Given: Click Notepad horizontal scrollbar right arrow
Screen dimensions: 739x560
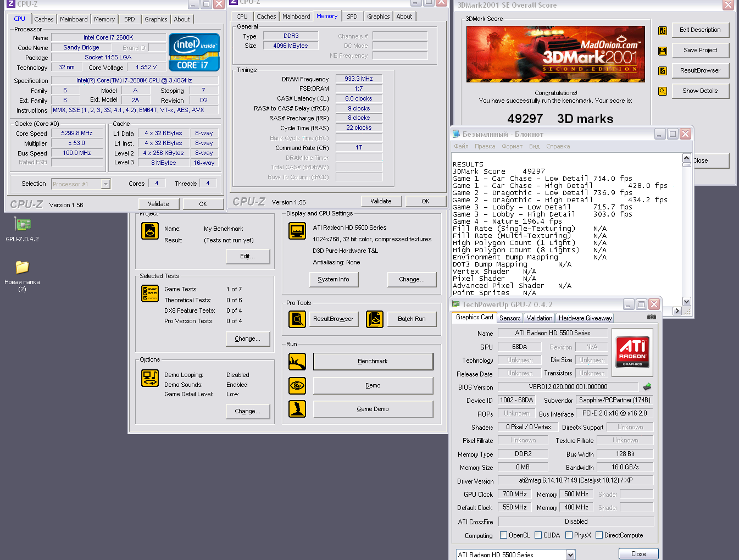Looking at the screenshot, I should pos(677,311).
